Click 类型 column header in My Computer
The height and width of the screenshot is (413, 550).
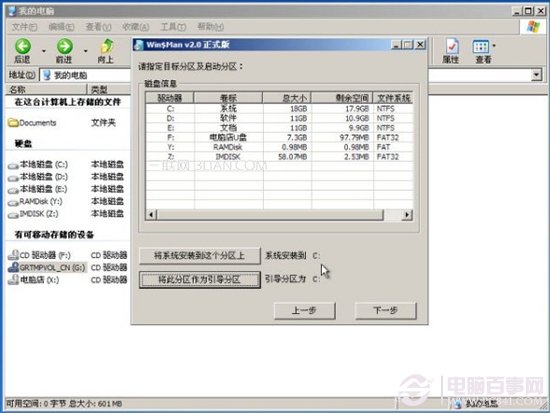tap(109, 89)
